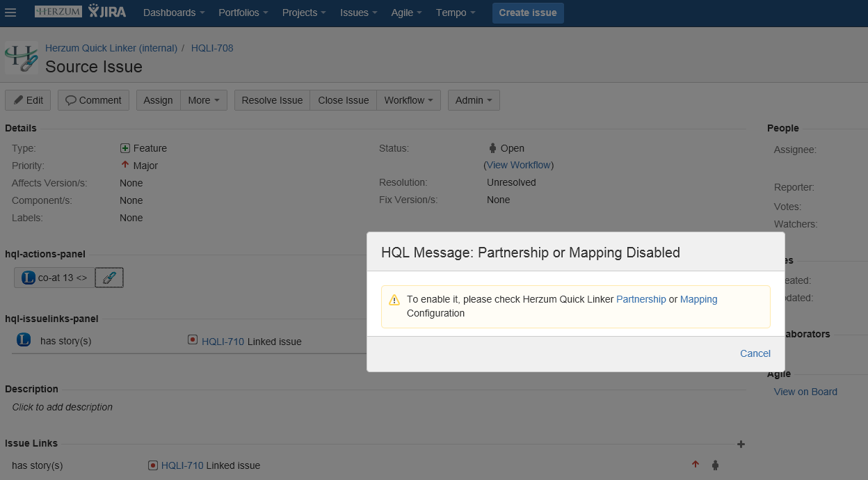Click the Resolve Issue button
Viewport: 868px width, 480px height.
click(272, 100)
